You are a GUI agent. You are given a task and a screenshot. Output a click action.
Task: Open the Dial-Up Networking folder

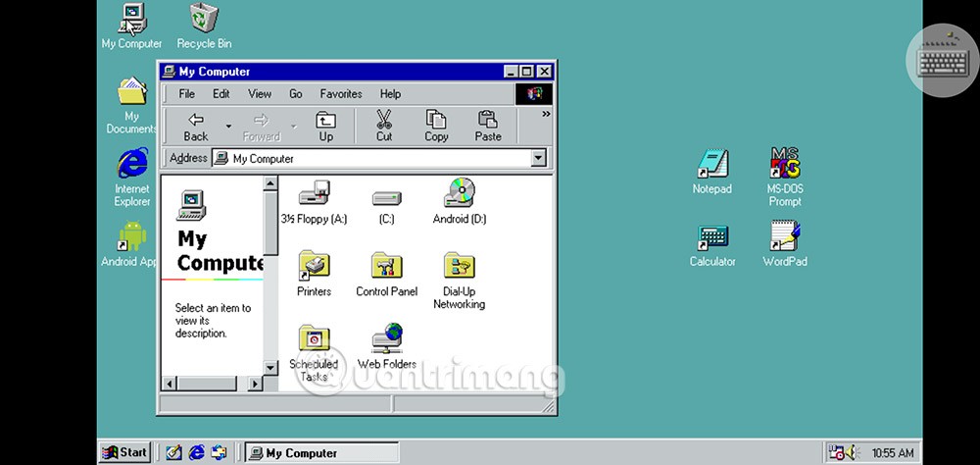[459, 267]
